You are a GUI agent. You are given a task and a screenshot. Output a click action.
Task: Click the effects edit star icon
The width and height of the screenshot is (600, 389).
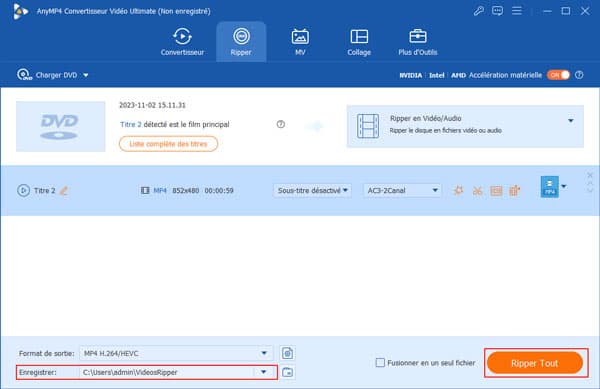point(458,190)
